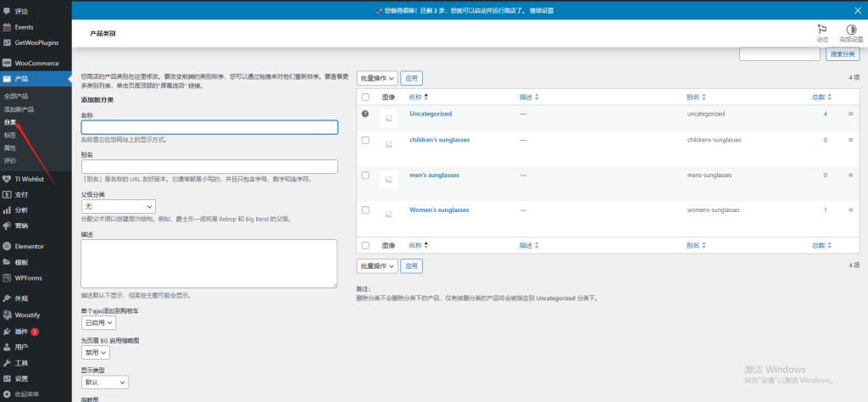Screen dimensions: 868x402
Task: Click the 工具 tools wrench icon
Action: 7,363
